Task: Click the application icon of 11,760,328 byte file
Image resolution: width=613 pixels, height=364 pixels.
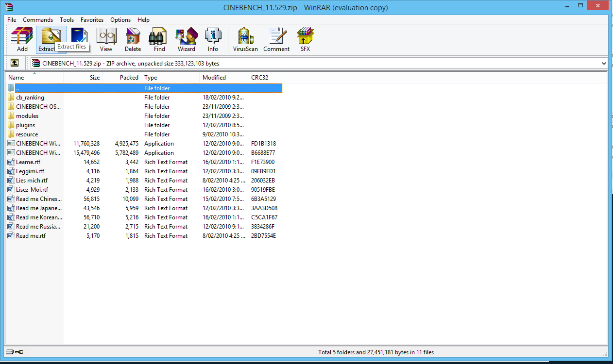Action: coord(11,144)
